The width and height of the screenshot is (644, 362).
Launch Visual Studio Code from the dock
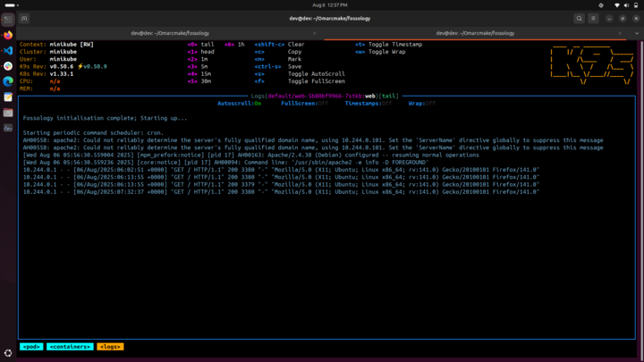pos(8,50)
